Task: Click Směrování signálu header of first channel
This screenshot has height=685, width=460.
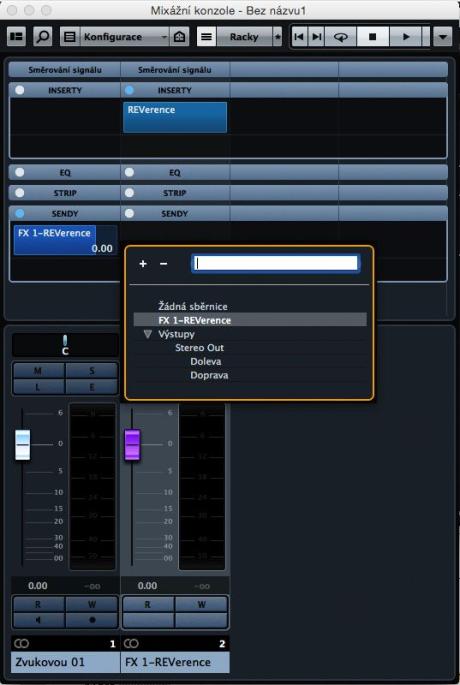Action: click(x=65, y=70)
